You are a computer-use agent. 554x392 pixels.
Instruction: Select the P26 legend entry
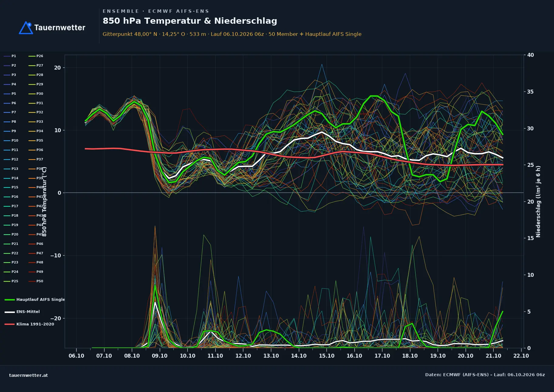coord(36,56)
